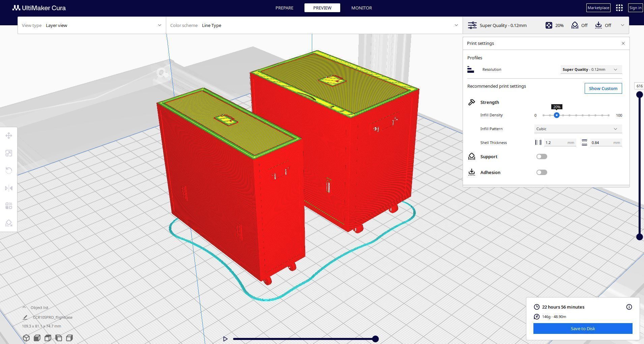Open the Color scheme dropdown
The image size is (644, 344).
tap(314, 25)
